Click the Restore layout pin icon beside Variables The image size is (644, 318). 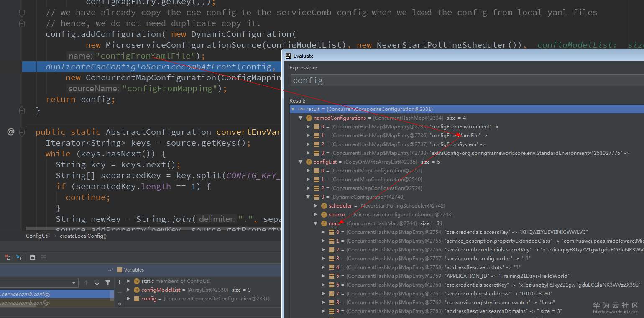(x=111, y=270)
